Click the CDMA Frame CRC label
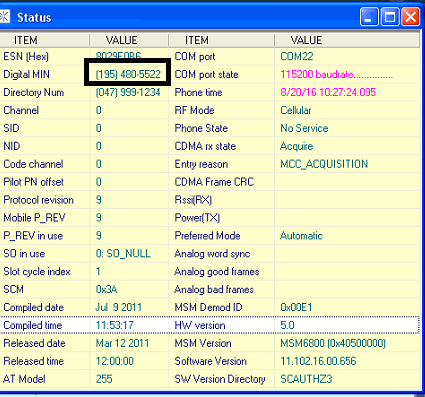Image resolution: width=425 pixels, height=397 pixels. (x=214, y=182)
